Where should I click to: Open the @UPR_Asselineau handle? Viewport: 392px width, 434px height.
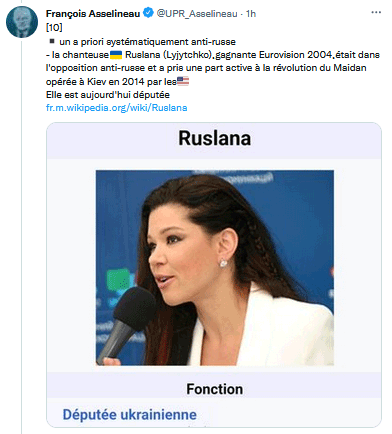pyautogui.click(x=197, y=14)
